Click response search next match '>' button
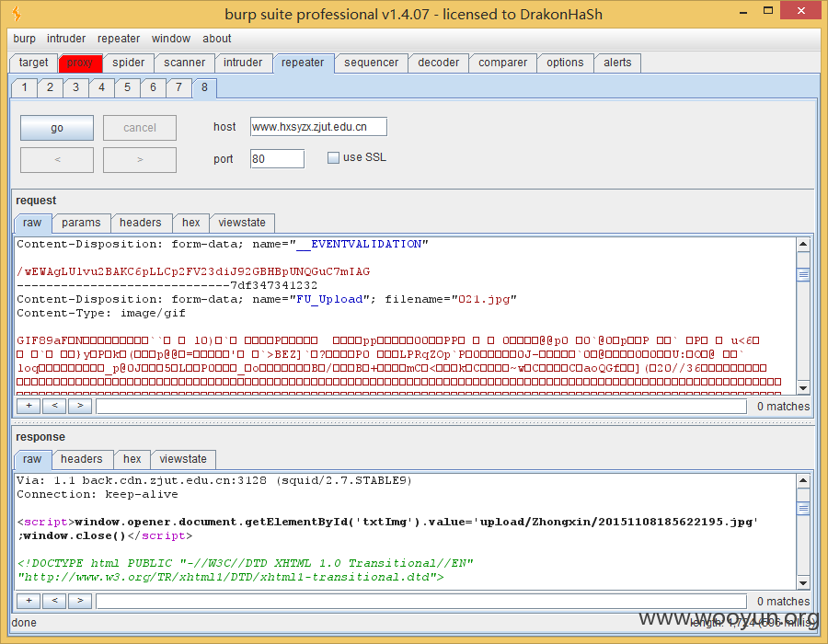This screenshot has height=644, width=828. (x=80, y=601)
